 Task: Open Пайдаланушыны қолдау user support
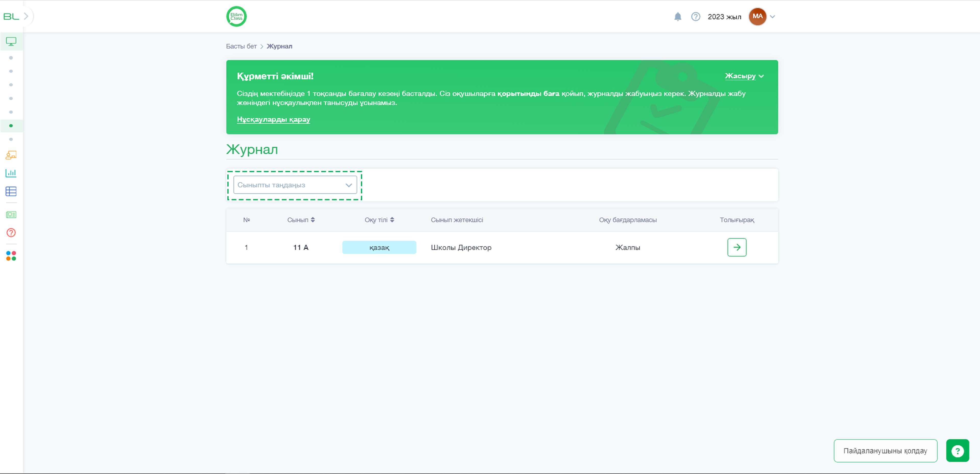pos(885,451)
